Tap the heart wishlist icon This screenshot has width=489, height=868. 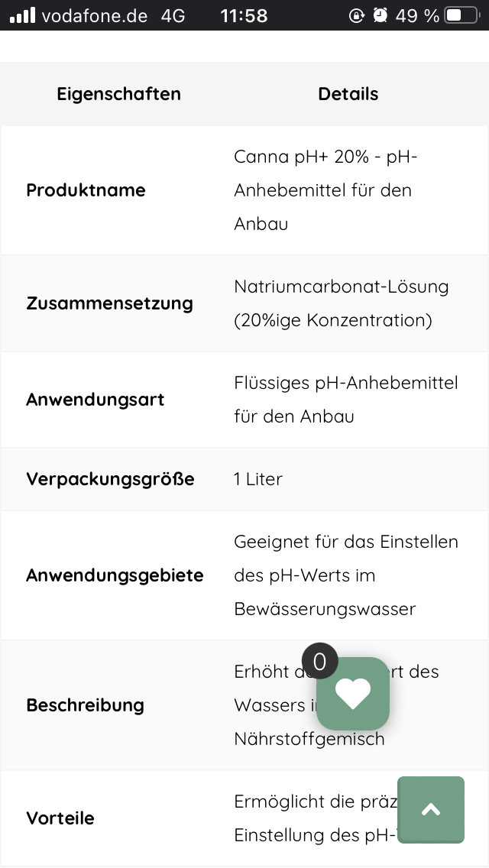click(353, 694)
